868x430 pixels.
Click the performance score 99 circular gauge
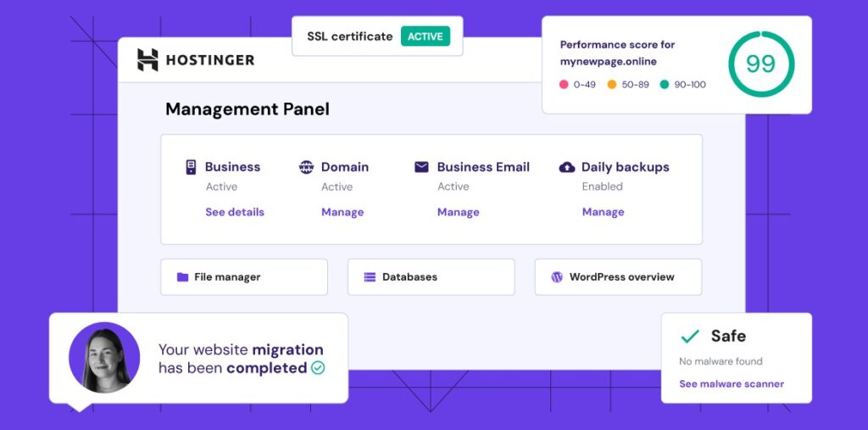761,64
